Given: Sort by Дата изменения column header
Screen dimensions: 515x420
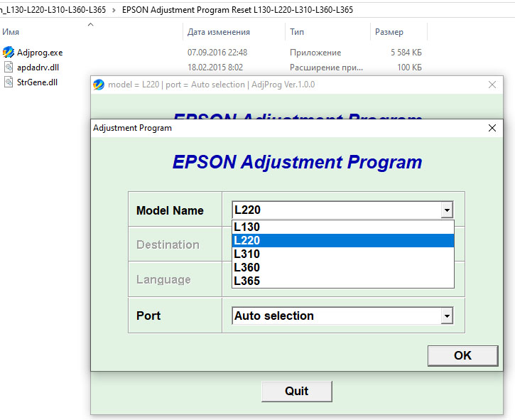Looking at the screenshot, I should click(x=219, y=32).
